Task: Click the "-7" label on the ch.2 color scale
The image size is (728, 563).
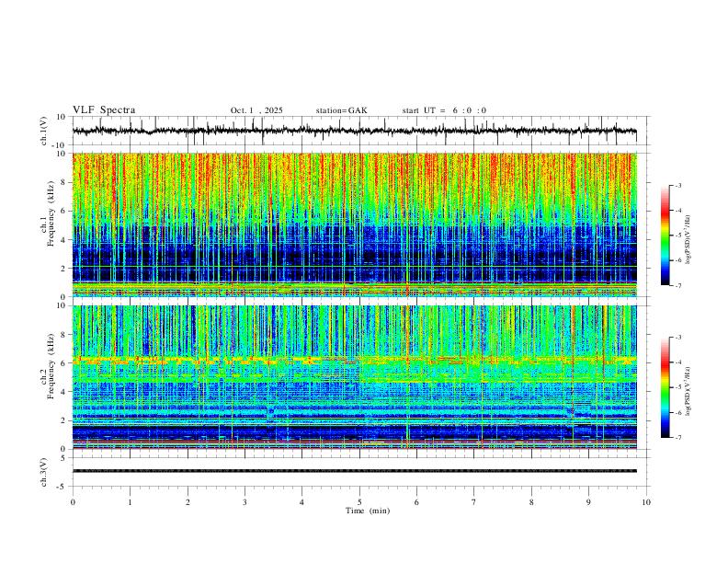Action: tap(677, 438)
